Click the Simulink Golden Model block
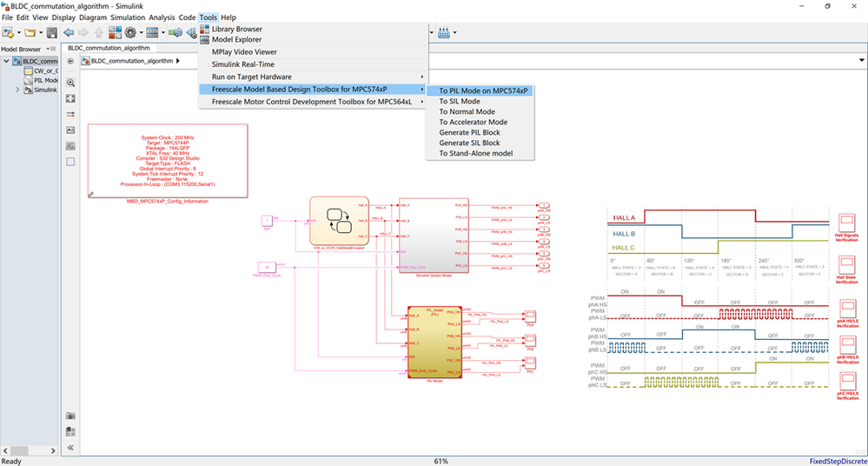 (434, 236)
